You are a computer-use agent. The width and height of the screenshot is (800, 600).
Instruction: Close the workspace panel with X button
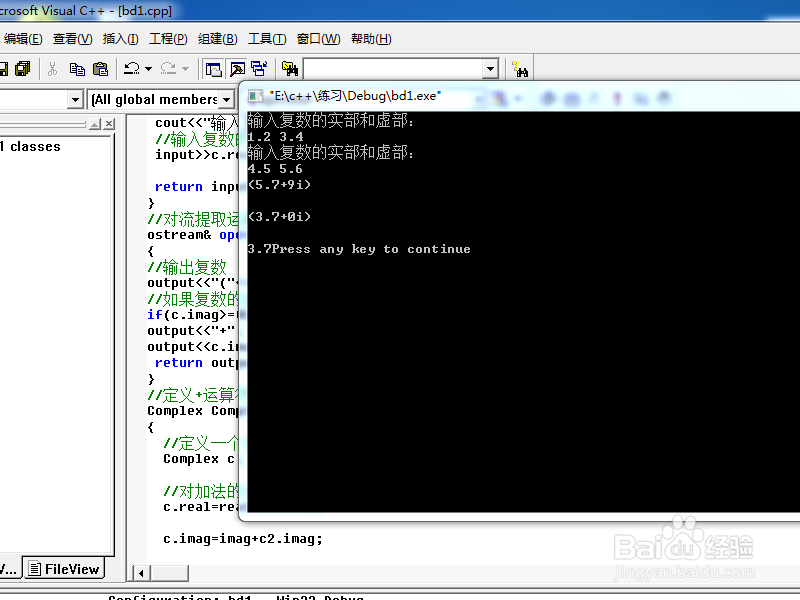click(109, 124)
